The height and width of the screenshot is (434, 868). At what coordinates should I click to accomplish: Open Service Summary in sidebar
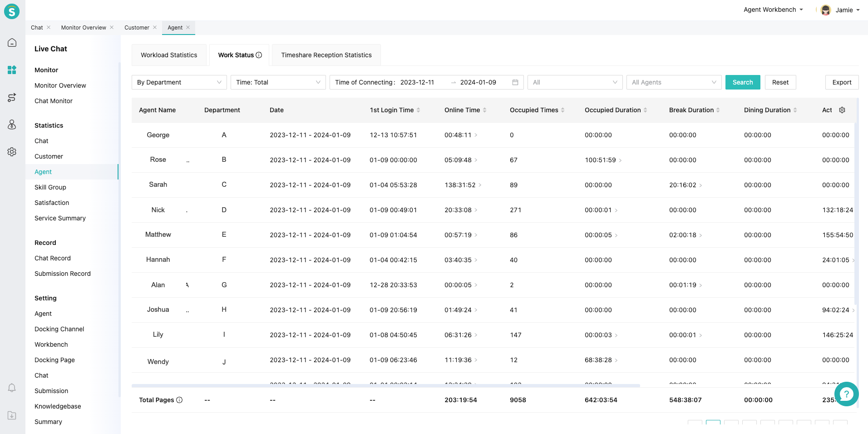60,218
